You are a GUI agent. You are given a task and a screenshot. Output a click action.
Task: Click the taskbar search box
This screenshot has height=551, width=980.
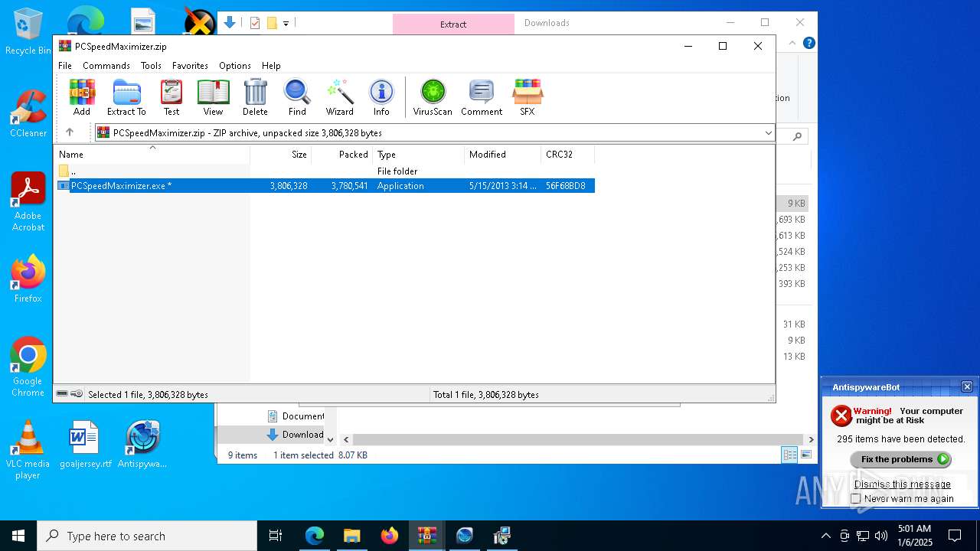tap(147, 536)
